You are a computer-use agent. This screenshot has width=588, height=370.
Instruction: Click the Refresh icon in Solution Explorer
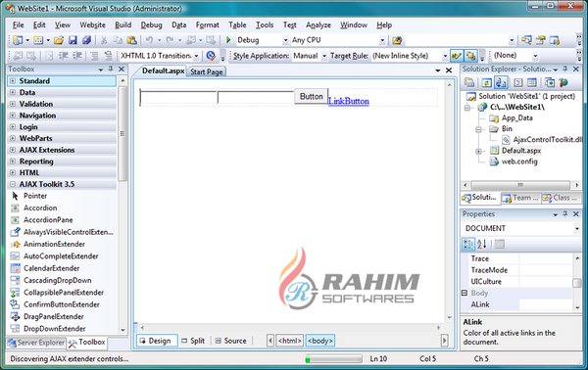tap(486, 83)
